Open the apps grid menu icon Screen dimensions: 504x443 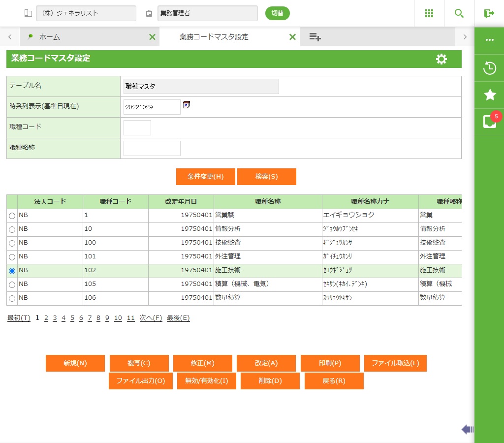[429, 13]
